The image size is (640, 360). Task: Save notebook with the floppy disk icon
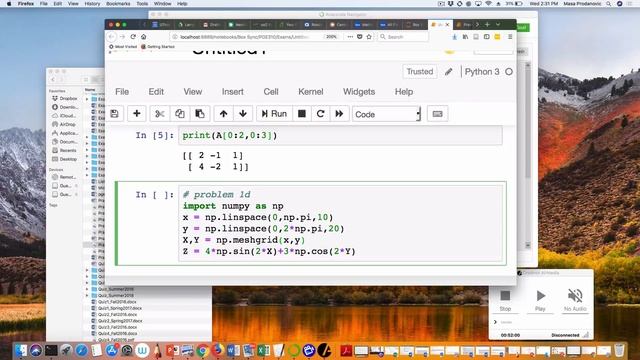[114, 114]
